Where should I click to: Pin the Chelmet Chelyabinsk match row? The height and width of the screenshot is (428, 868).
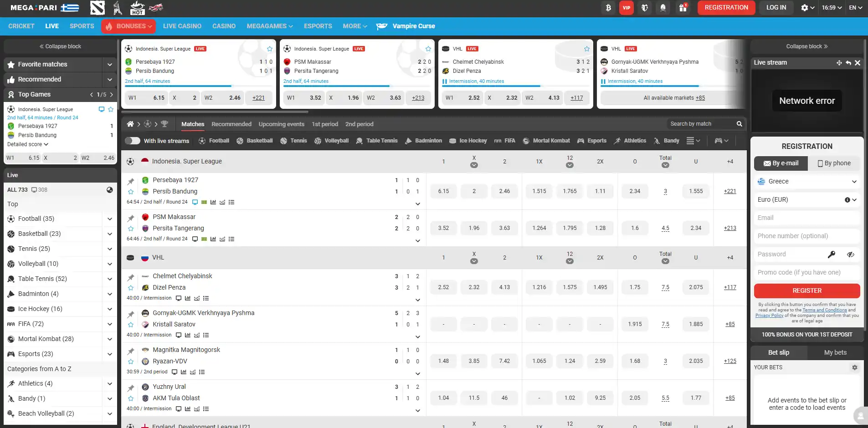[131, 277]
